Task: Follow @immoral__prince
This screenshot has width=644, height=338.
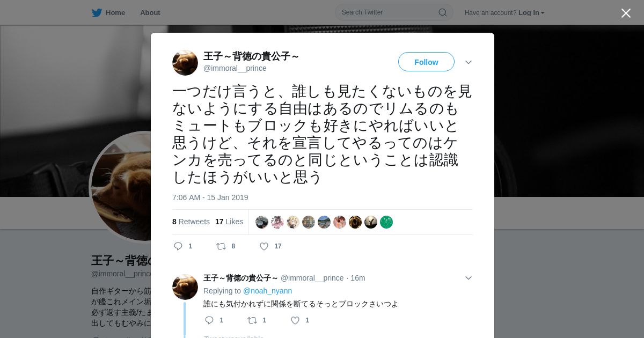Action: (x=426, y=62)
